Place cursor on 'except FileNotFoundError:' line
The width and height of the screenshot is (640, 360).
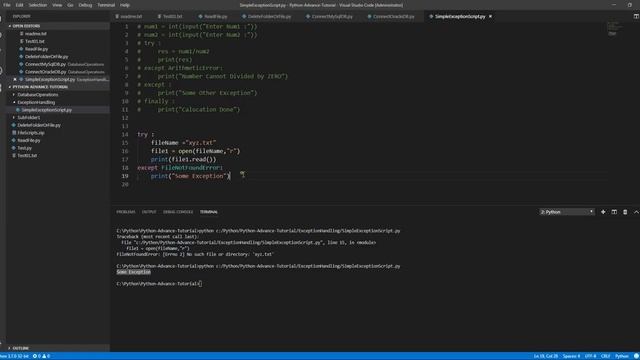click(180, 168)
